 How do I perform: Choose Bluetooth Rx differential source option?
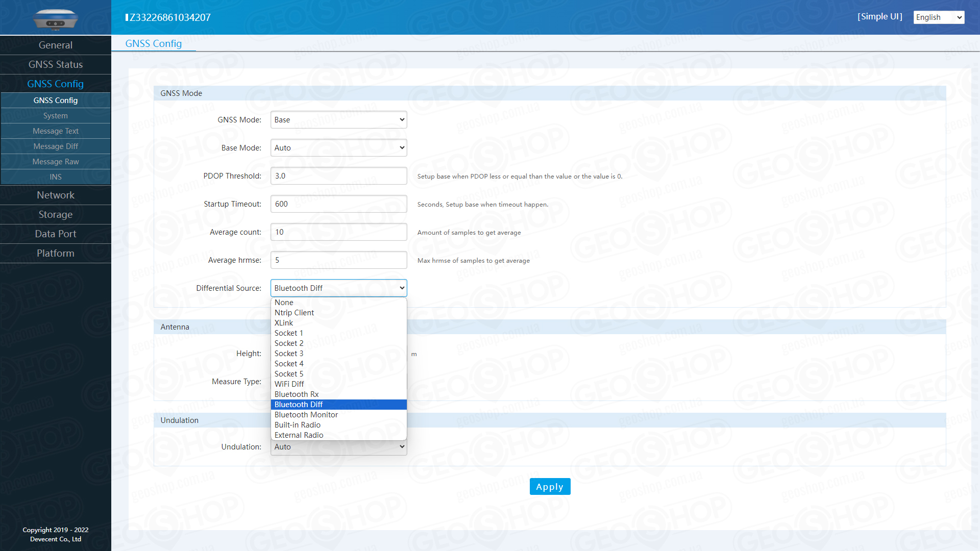pyautogui.click(x=338, y=394)
